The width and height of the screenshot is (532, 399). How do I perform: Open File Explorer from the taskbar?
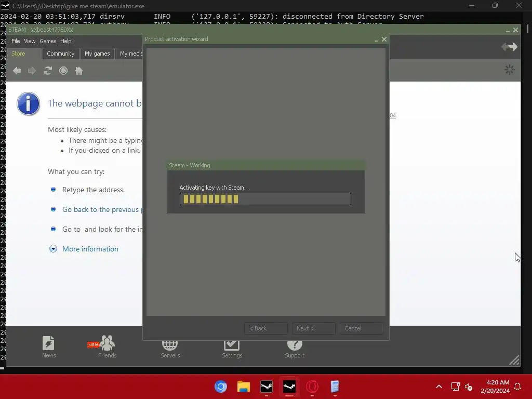tap(243, 387)
